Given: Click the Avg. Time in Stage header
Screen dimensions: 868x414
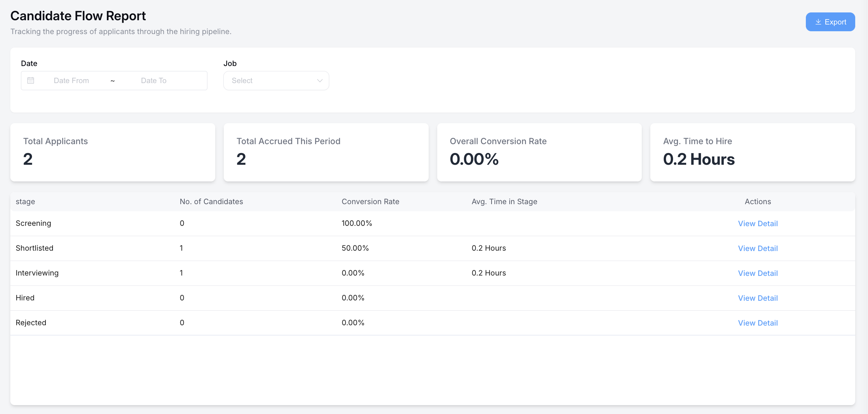Looking at the screenshot, I should [504, 202].
